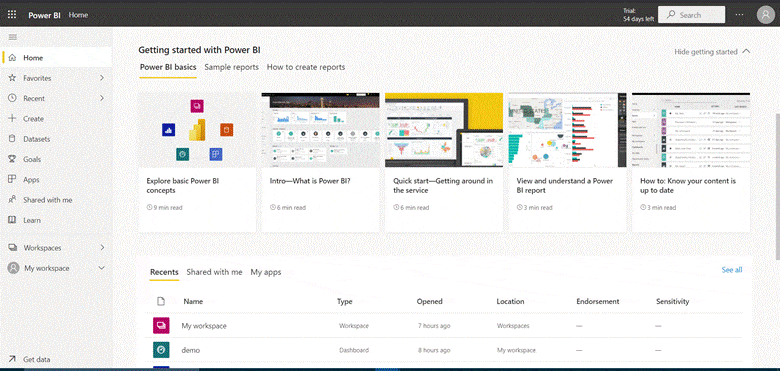Collapse getting started section chevron
This screenshot has height=371, width=780.
pyautogui.click(x=746, y=51)
